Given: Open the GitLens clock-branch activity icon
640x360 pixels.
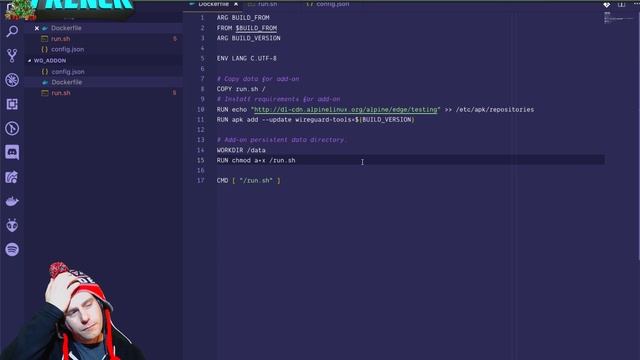Looking at the screenshot, I should tap(12, 128).
